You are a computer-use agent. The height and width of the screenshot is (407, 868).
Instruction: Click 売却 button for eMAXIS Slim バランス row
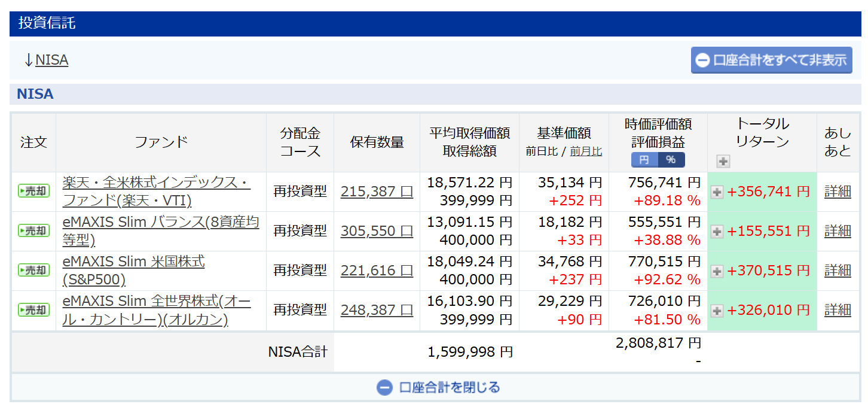point(34,230)
